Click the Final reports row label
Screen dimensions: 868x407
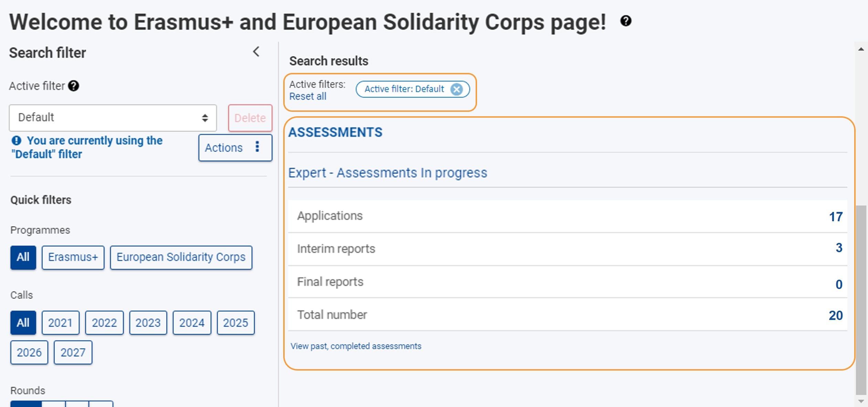tap(330, 282)
